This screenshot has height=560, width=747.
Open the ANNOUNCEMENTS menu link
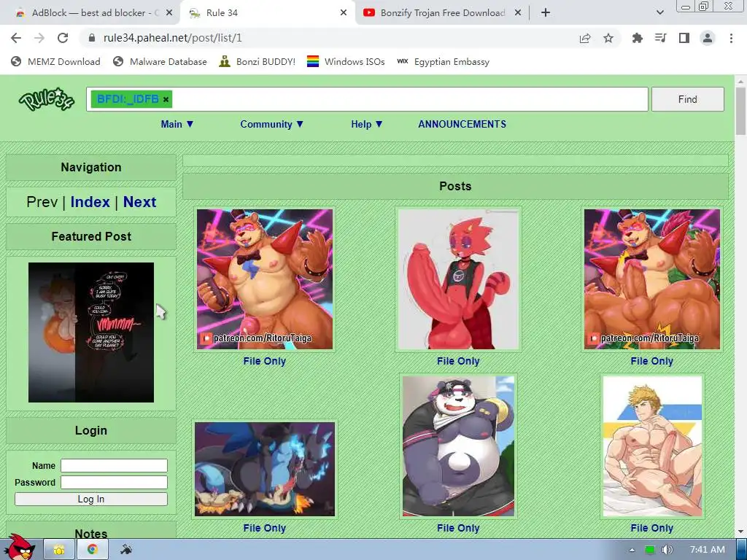462,124
